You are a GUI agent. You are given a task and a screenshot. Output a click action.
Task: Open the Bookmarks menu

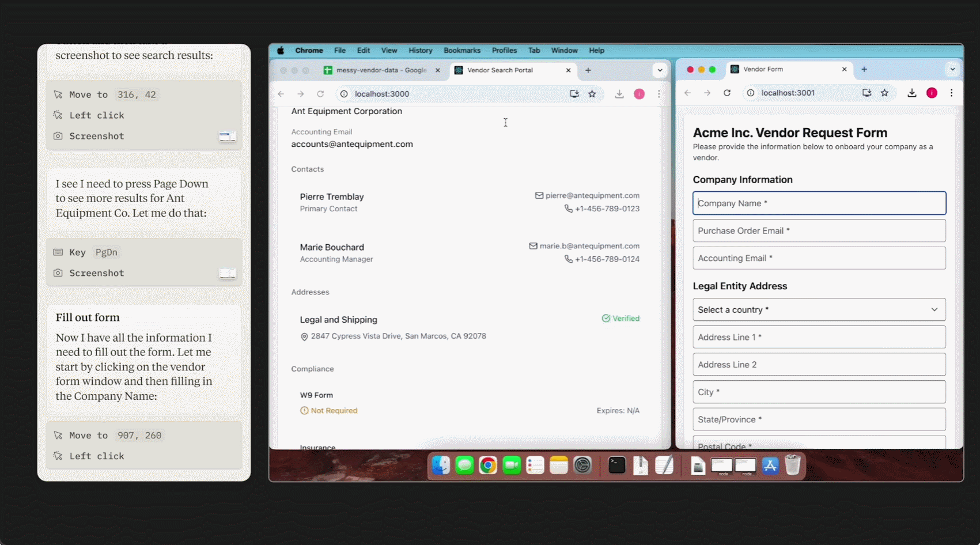pyautogui.click(x=462, y=51)
